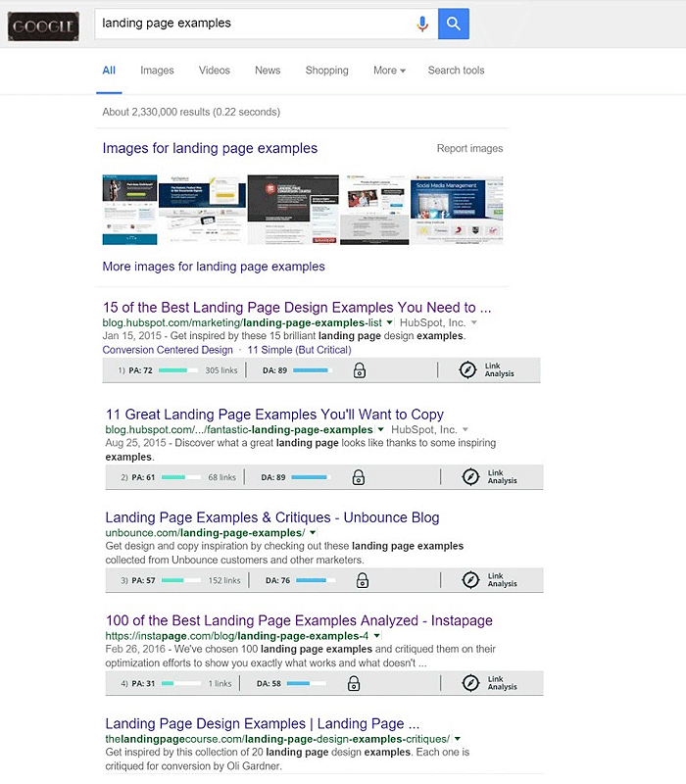Open Search tools
This screenshot has height=784, width=686.
(456, 71)
